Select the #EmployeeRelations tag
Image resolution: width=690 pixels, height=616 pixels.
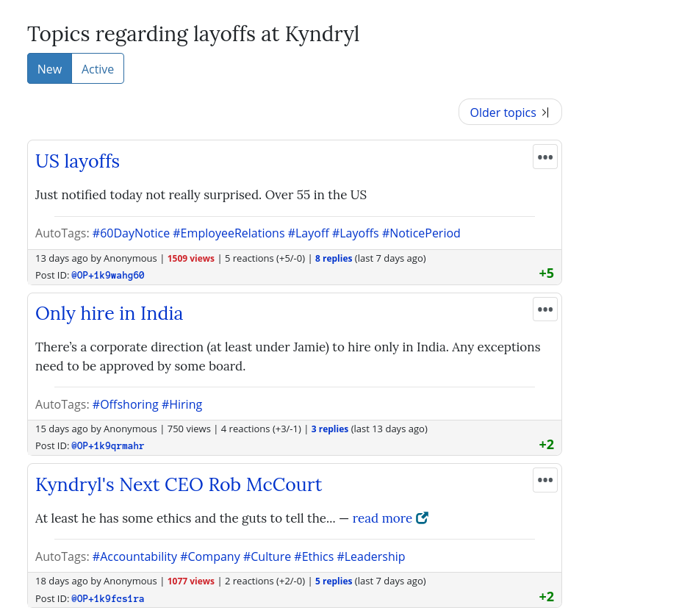(229, 233)
